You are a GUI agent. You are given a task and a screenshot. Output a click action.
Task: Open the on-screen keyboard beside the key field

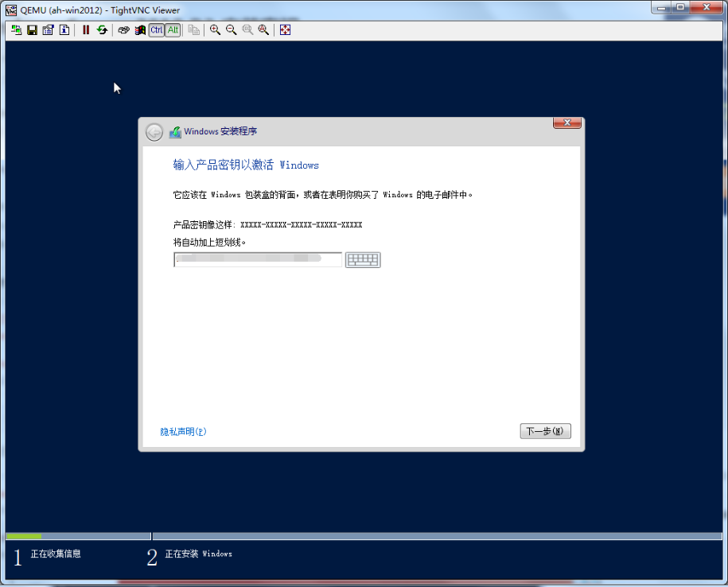click(363, 260)
